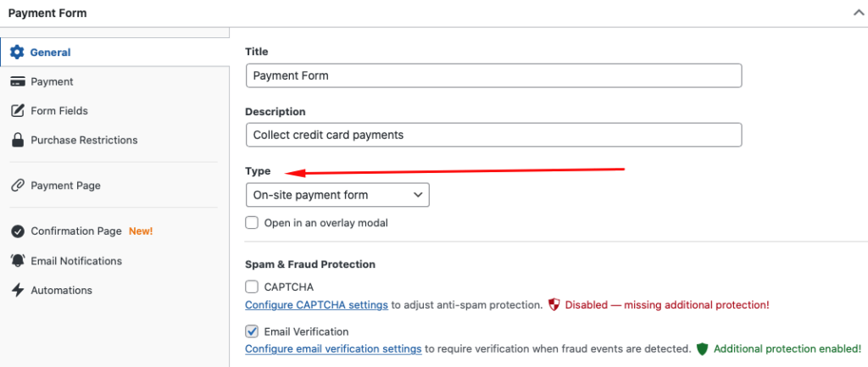The height and width of the screenshot is (367, 868).
Task: Click the bell icon for Email Notifications
Action: tap(17, 261)
